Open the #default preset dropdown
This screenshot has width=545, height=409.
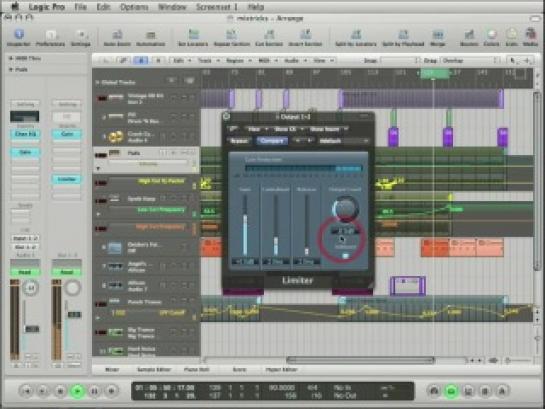[343, 141]
